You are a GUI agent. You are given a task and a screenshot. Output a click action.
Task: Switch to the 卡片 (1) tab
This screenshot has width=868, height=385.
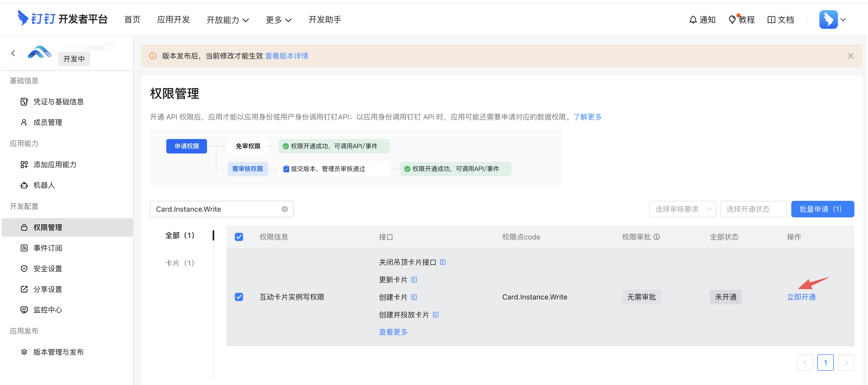coord(179,263)
